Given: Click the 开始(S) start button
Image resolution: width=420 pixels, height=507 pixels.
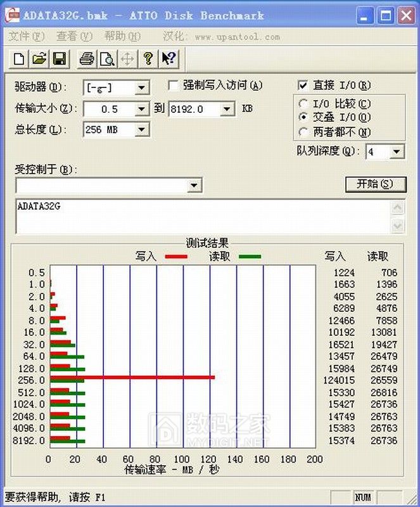Looking at the screenshot, I should click(x=376, y=184).
